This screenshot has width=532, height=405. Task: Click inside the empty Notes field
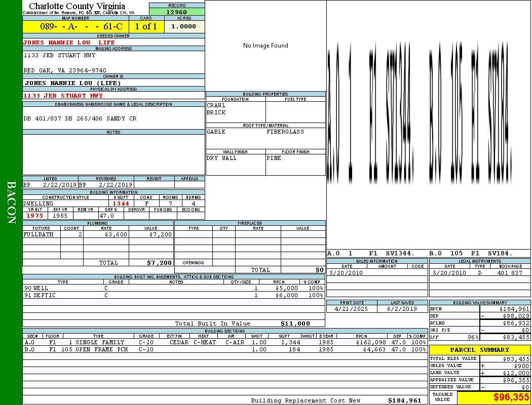coord(113,154)
